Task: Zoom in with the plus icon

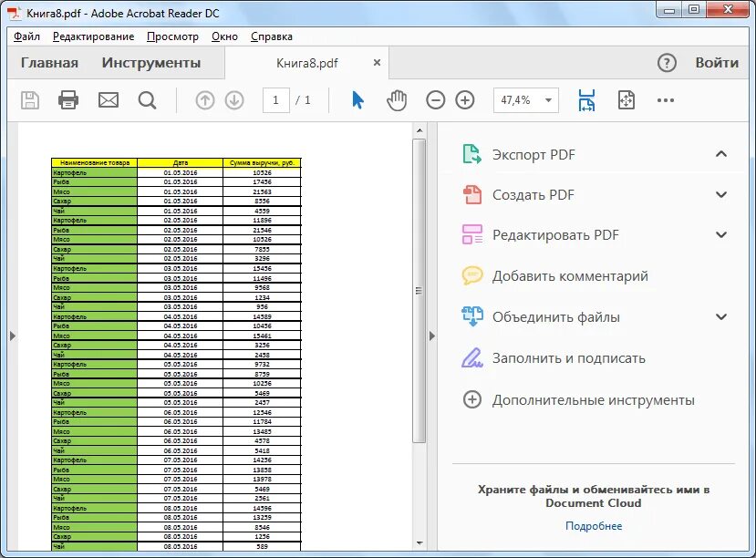Action: (x=465, y=100)
